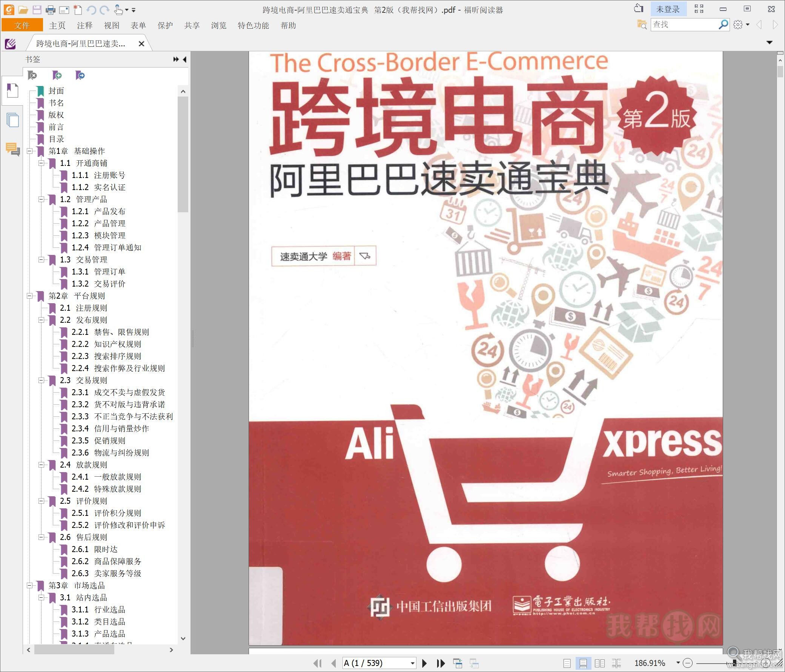
Task: Go to previous view icon
Action: click(x=458, y=663)
